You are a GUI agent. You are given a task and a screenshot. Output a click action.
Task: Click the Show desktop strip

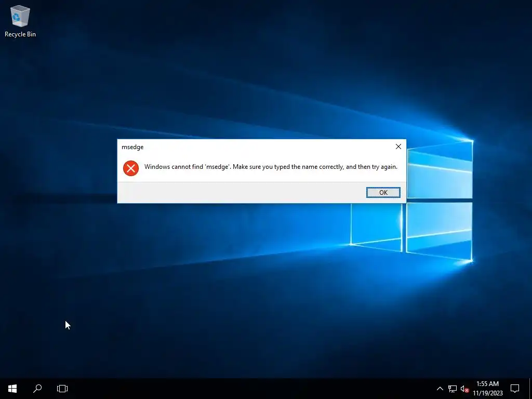tap(530, 389)
